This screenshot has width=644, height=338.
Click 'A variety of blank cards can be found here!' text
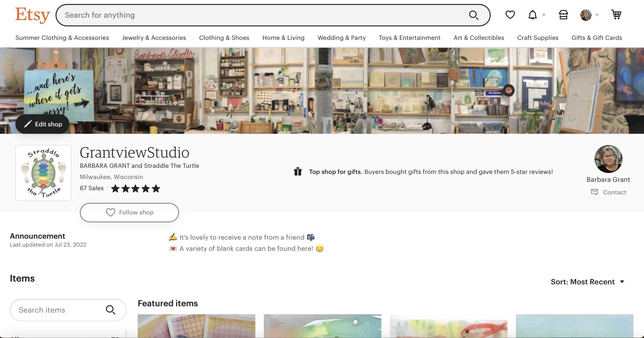246,249
